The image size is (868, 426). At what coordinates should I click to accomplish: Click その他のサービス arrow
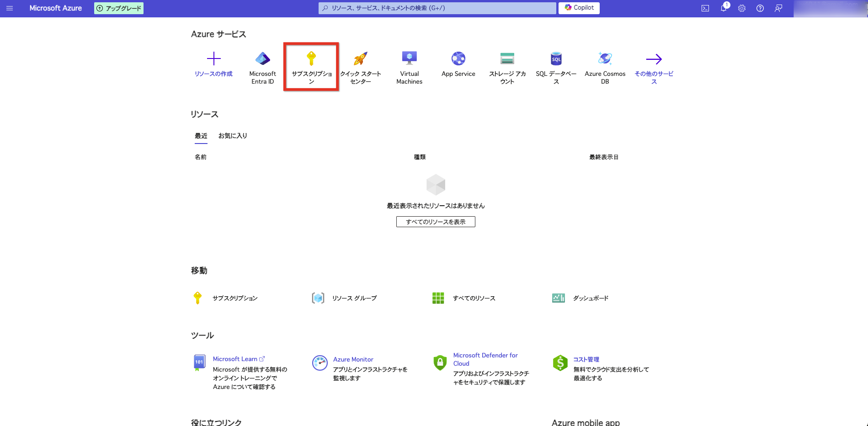pos(654,59)
